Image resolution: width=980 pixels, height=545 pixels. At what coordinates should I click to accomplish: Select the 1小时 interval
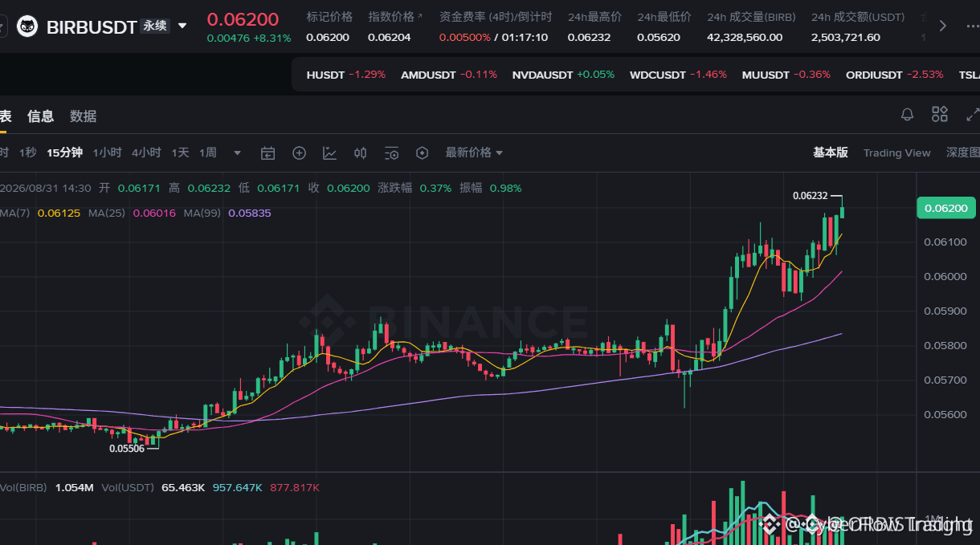pos(107,153)
